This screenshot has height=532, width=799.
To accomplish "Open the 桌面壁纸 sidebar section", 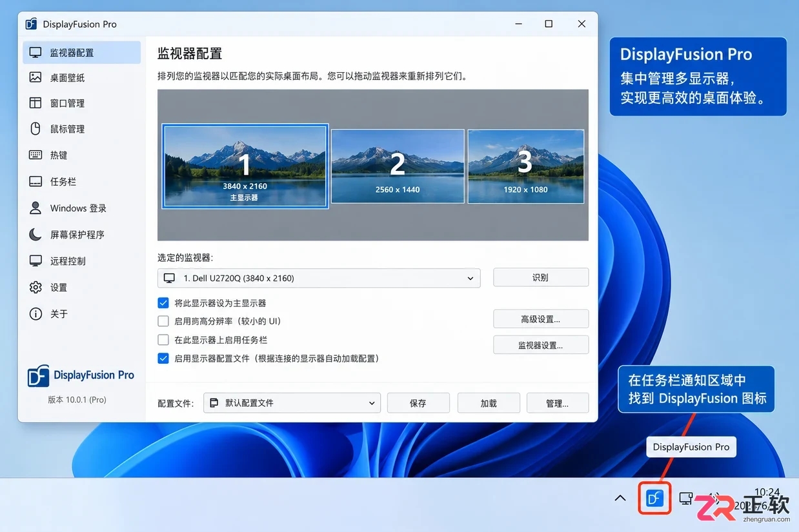I will pos(82,77).
